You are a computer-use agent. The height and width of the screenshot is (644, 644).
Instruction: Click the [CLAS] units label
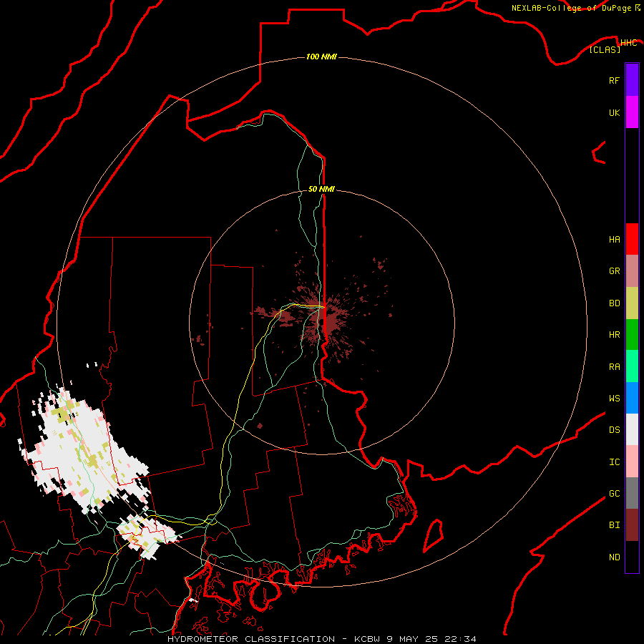point(605,49)
